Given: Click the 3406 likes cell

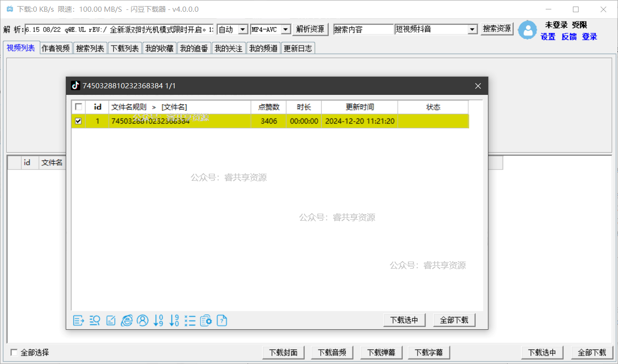Looking at the screenshot, I should pyautogui.click(x=269, y=121).
